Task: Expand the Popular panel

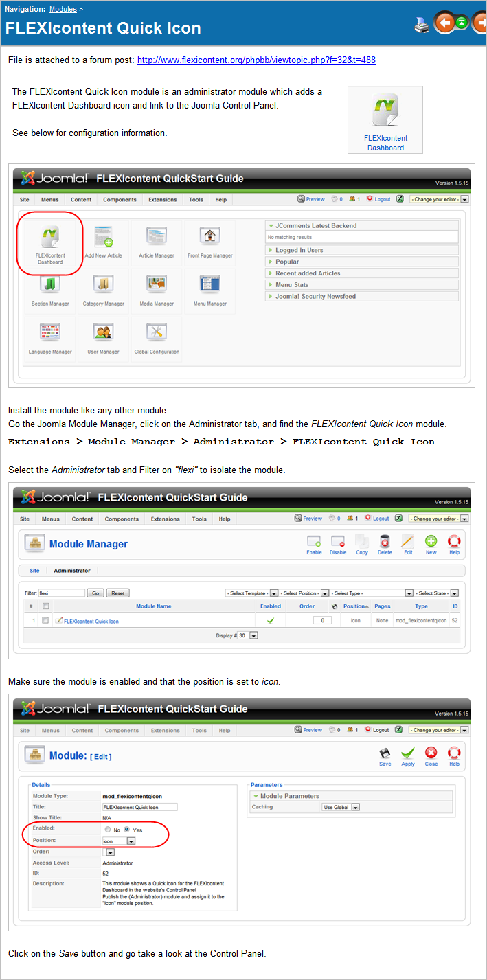Action: click(362, 262)
